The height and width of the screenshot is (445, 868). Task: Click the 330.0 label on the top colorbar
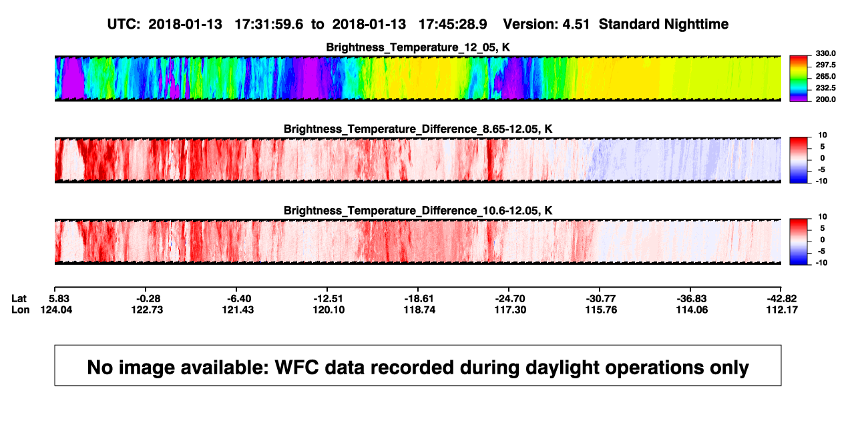[826, 53]
